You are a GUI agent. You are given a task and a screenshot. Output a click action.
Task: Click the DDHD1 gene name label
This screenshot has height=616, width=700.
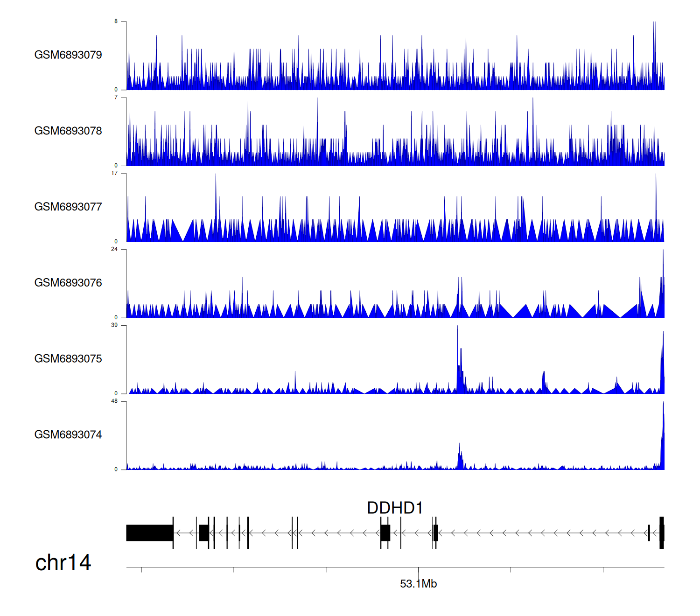[x=395, y=508]
